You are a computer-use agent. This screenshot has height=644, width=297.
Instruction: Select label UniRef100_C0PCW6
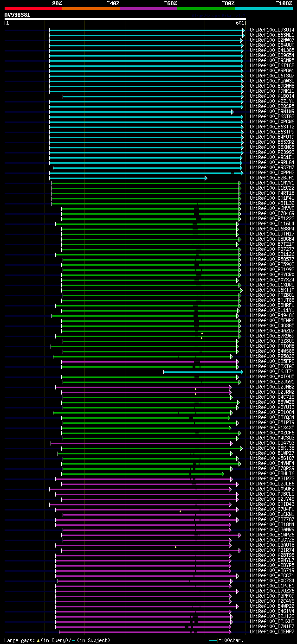pos(272,121)
